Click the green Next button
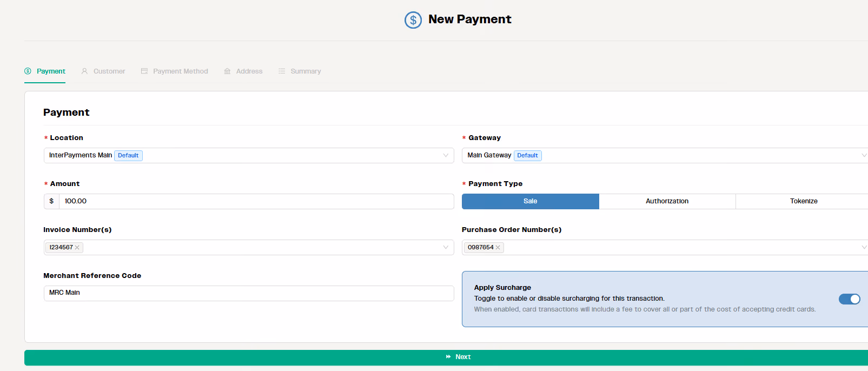The width and height of the screenshot is (868, 371). (x=446, y=357)
